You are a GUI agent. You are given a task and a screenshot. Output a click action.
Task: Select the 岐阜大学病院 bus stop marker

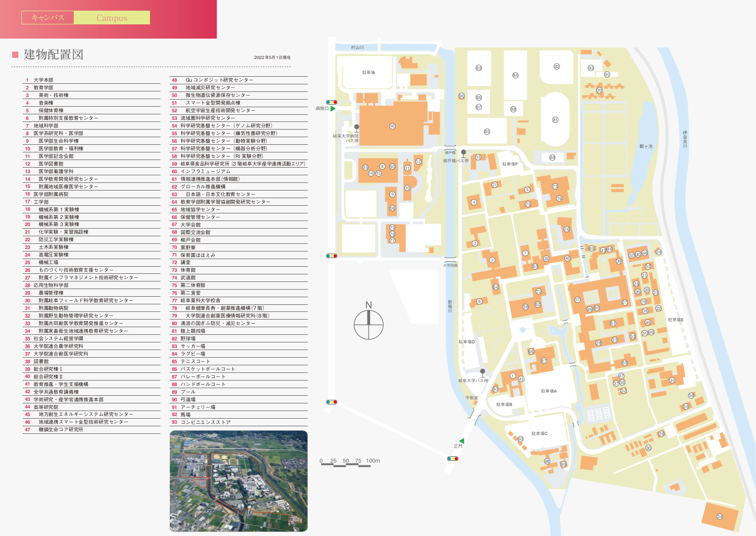[357, 128]
